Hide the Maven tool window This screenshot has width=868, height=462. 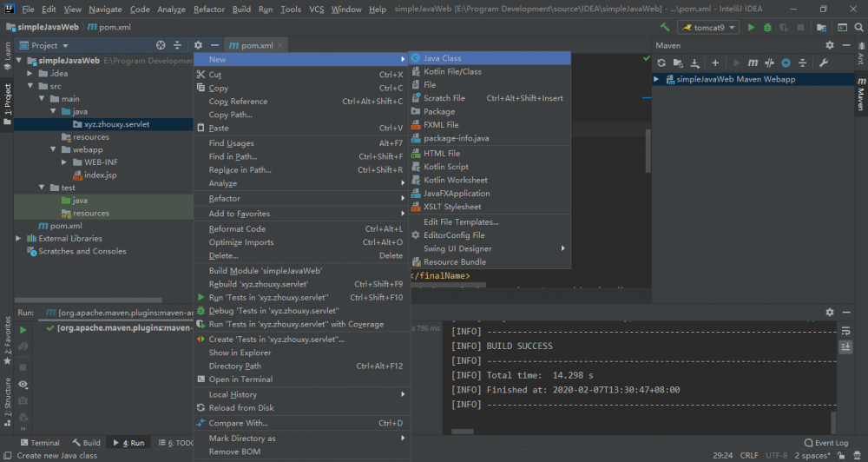(845, 45)
